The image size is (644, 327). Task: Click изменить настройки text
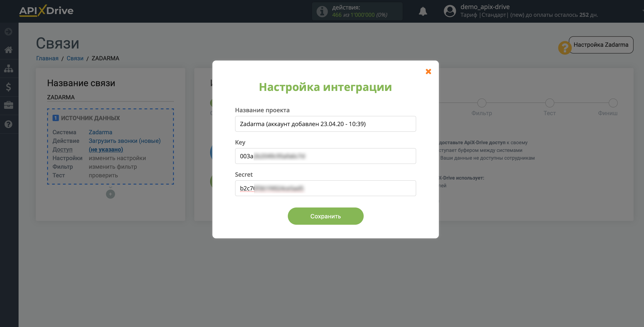(117, 158)
